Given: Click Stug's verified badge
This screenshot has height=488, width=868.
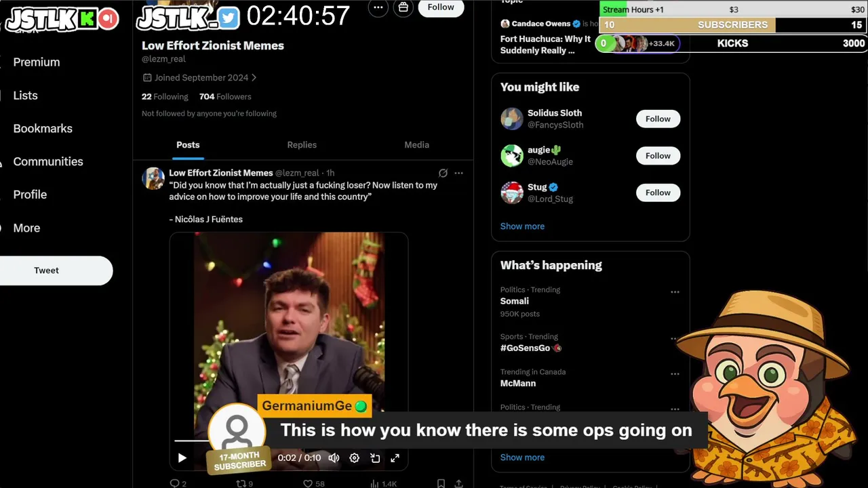Looking at the screenshot, I should pos(553,187).
